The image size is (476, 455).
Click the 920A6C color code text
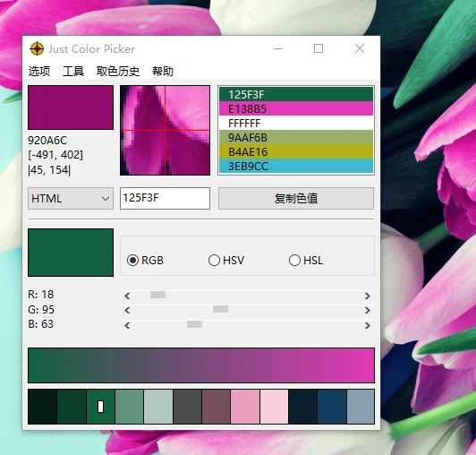click(47, 141)
